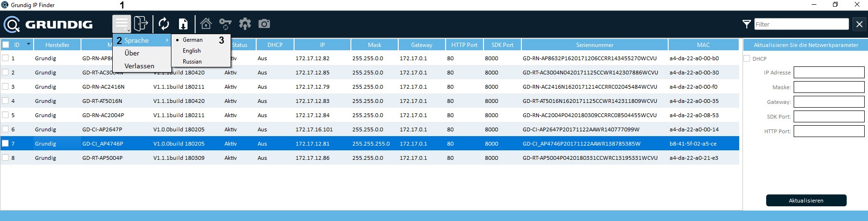Open the hamburger main menu
The height and width of the screenshot is (221, 868).
(x=122, y=24)
